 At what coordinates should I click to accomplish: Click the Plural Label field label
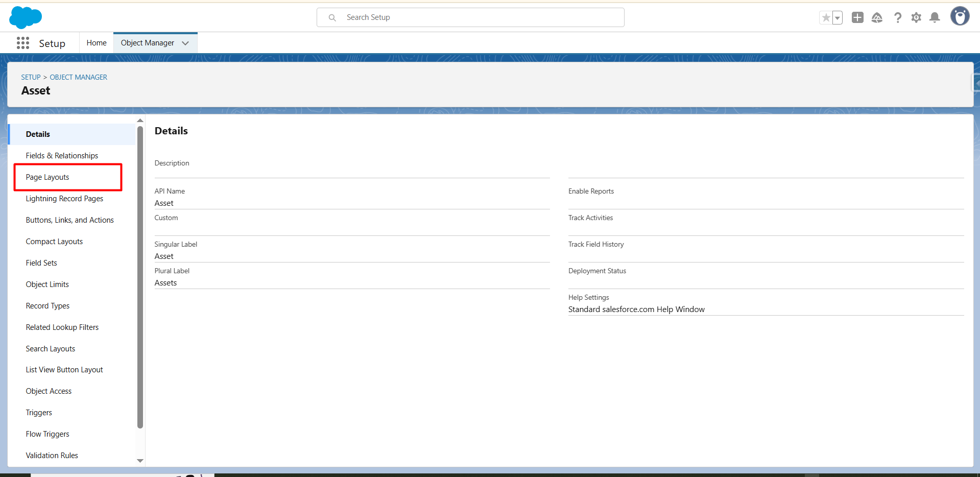172,271
